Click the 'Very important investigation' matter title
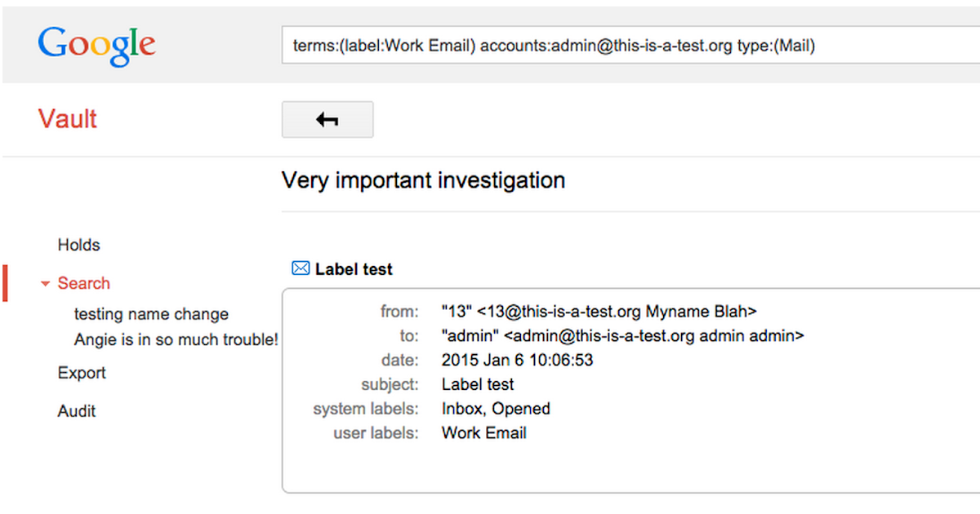Image resolution: width=980 pixels, height=514 pixels. 423,179
